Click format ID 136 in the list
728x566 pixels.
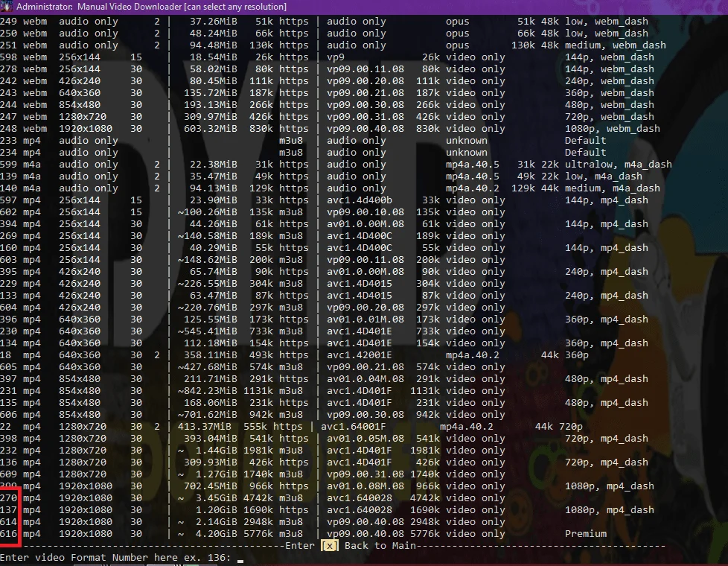(8, 462)
